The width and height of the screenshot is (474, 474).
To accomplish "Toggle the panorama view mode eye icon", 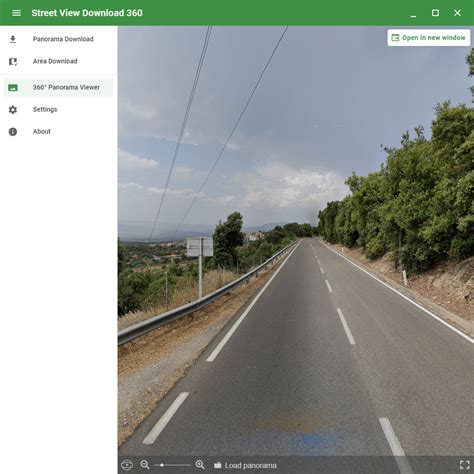I will pyautogui.click(x=127, y=465).
